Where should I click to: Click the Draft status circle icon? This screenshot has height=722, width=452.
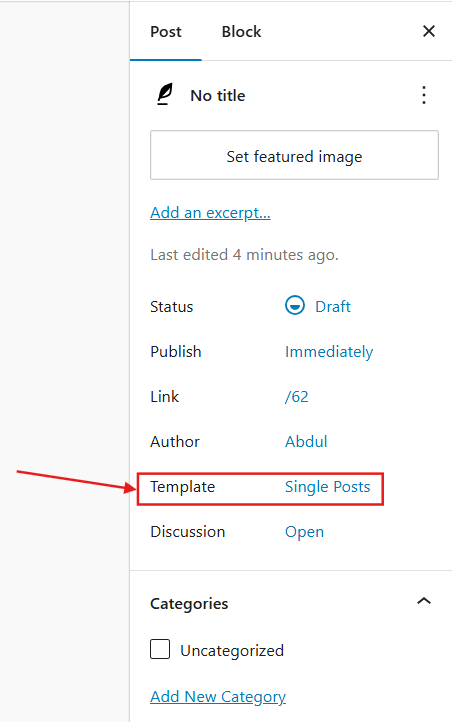pyautogui.click(x=295, y=306)
